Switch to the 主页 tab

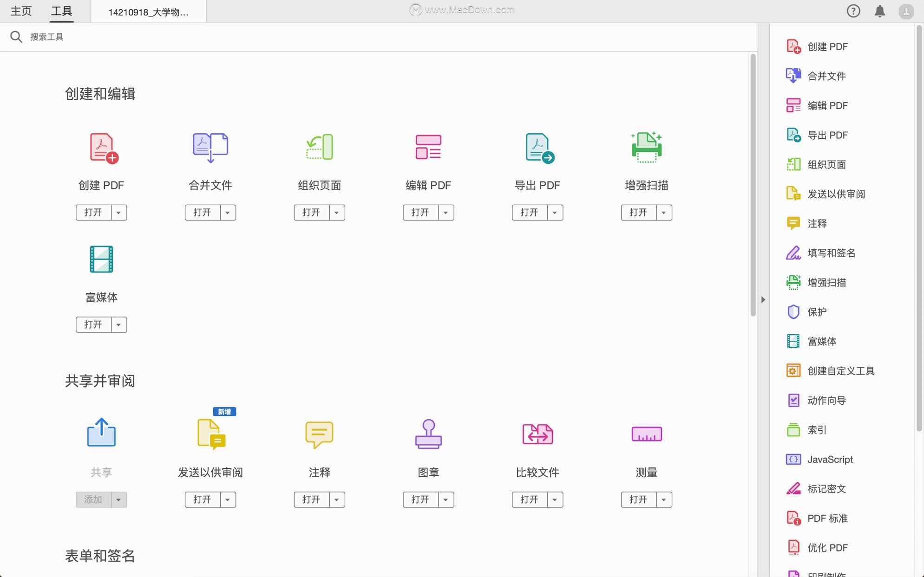tap(21, 11)
